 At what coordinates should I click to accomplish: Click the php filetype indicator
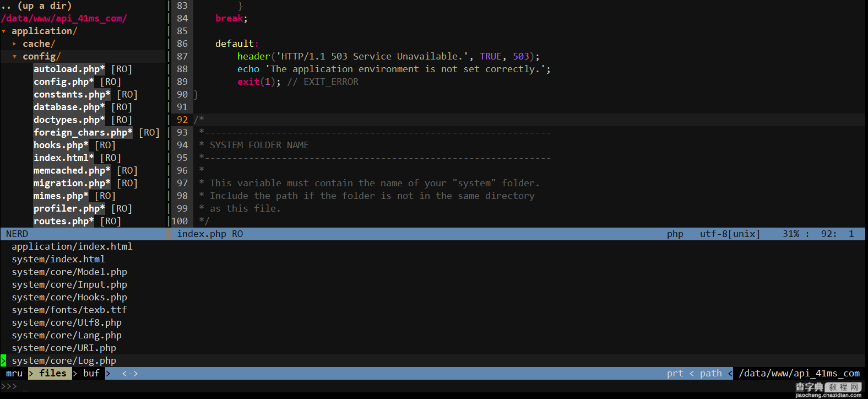click(675, 234)
